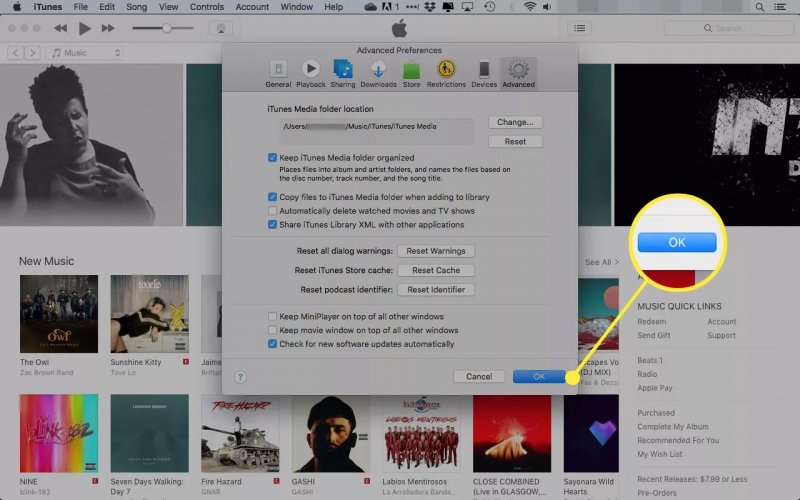Image resolution: width=800 pixels, height=500 pixels.
Task: Open the Controls menu
Action: coord(207,7)
